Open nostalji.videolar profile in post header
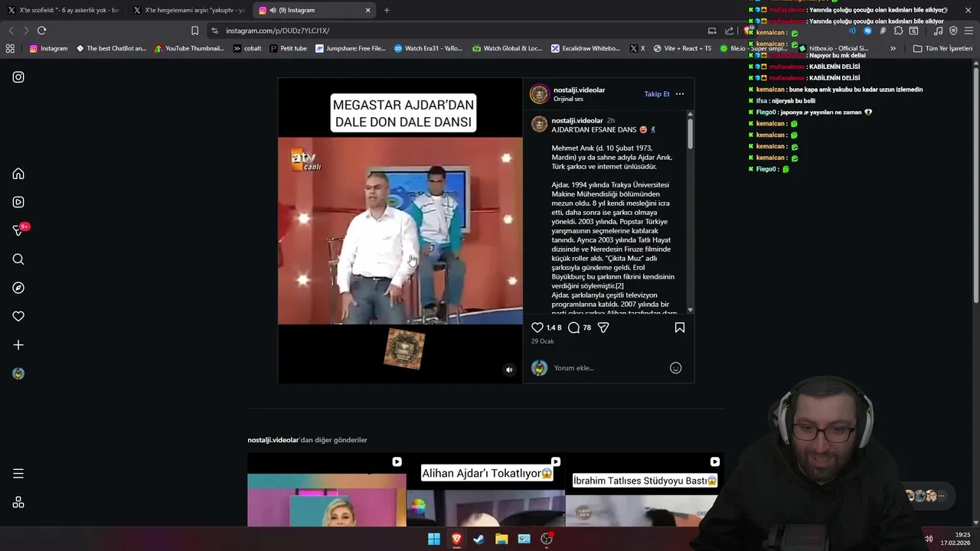This screenshot has width=980, height=551. pyautogui.click(x=579, y=90)
